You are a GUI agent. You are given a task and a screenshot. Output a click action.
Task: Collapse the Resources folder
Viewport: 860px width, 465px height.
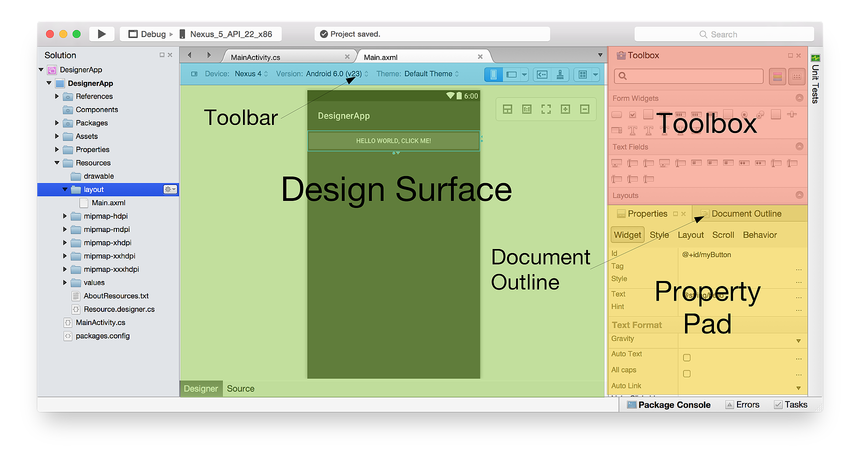click(56, 163)
